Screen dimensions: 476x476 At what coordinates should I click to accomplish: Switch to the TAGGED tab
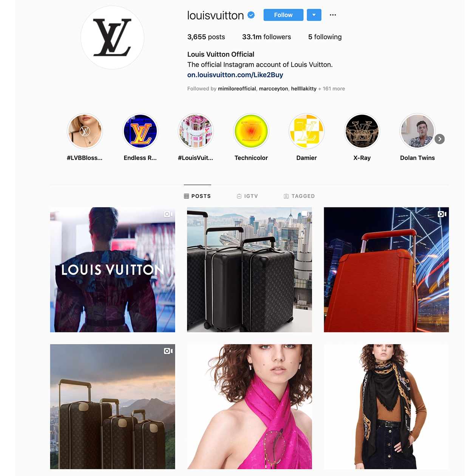[x=299, y=196]
